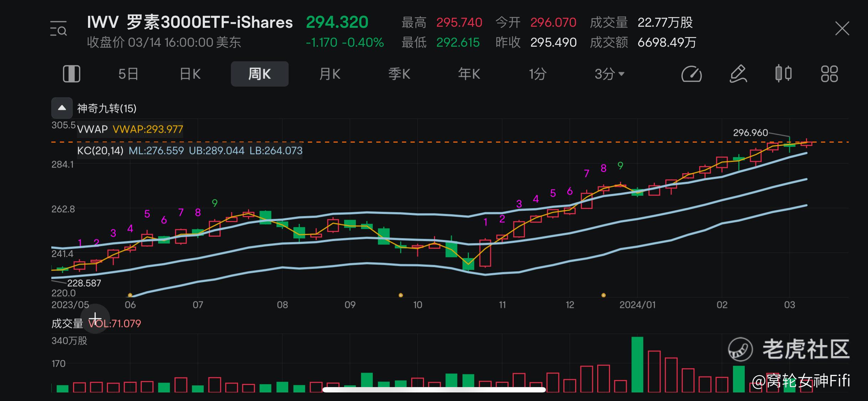Image resolution: width=868 pixels, height=401 pixels.
Task: Close the chart with the X button
Action: tap(842, 29)
